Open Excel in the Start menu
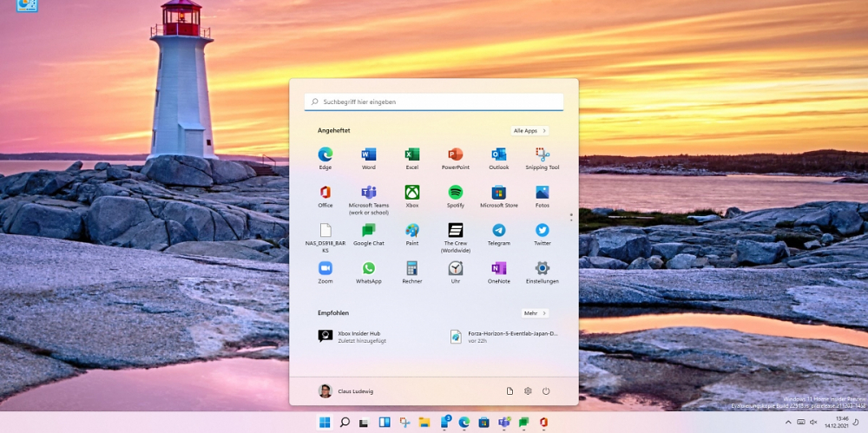The image size is (868, 433). click(411, 158)
